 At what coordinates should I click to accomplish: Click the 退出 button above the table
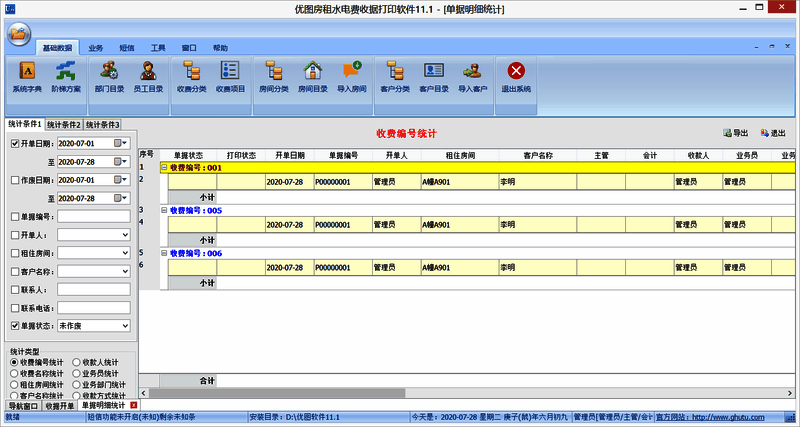point(772,132)
